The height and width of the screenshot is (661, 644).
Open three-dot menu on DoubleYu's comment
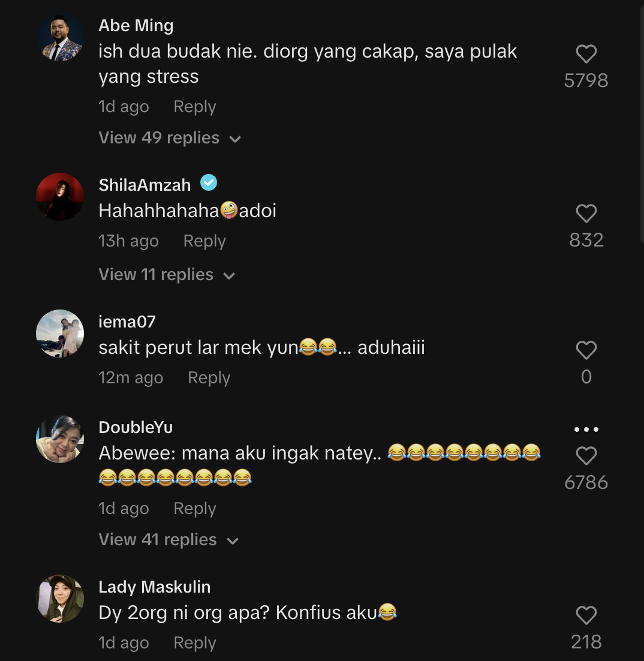pyautogui.click(x=586, y=429)
